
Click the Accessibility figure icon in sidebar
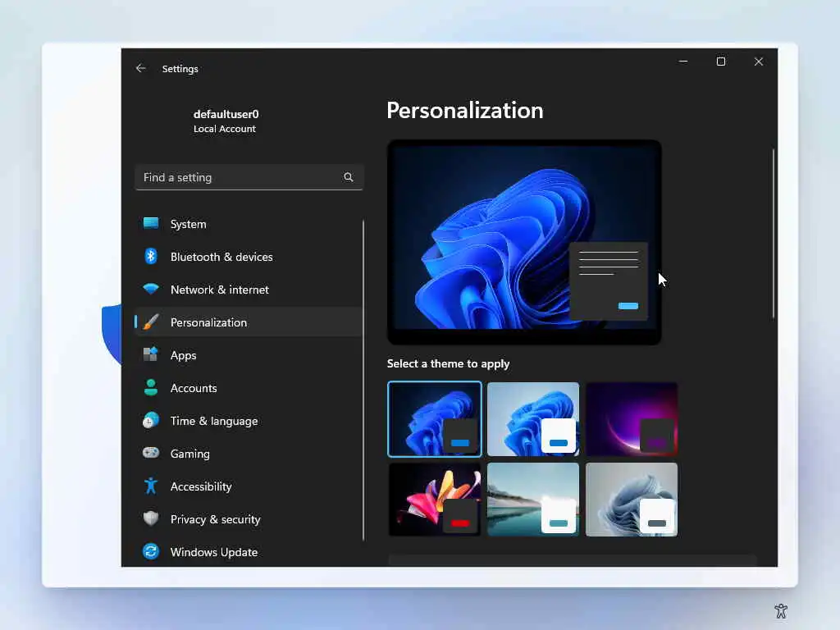tap(151, 486)
